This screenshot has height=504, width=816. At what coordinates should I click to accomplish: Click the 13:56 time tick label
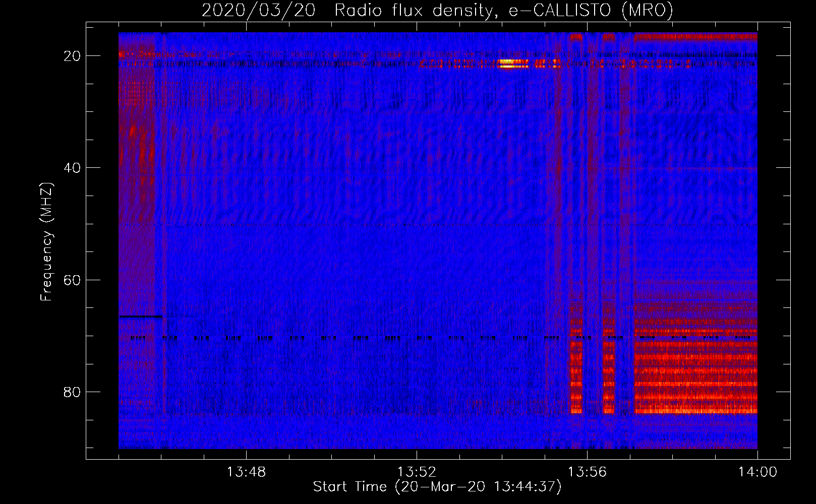point(587,472)
